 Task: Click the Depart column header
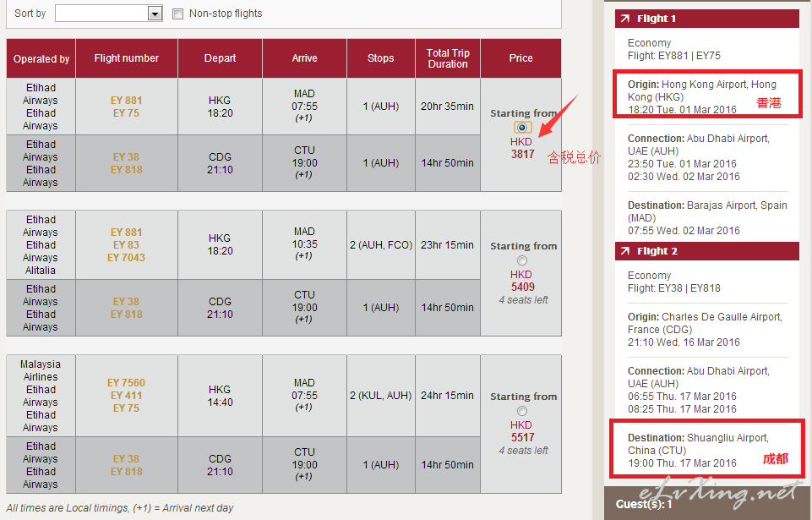tap(220, 58)
